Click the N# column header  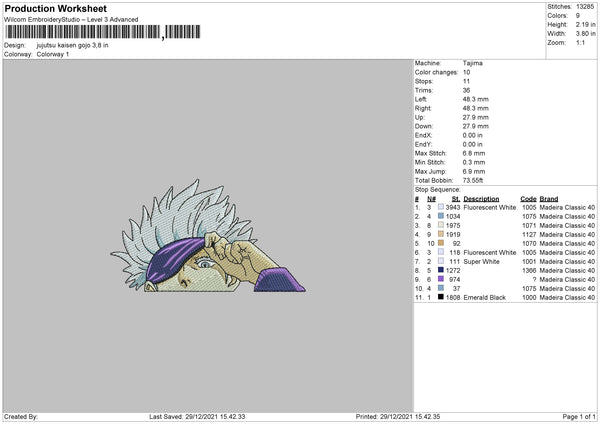coord(431,199)
